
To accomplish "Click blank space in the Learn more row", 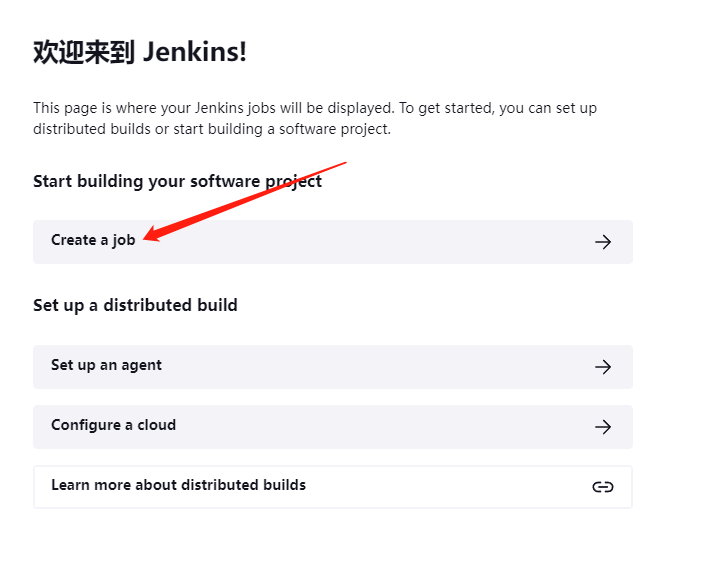I will tap(450, 487).
